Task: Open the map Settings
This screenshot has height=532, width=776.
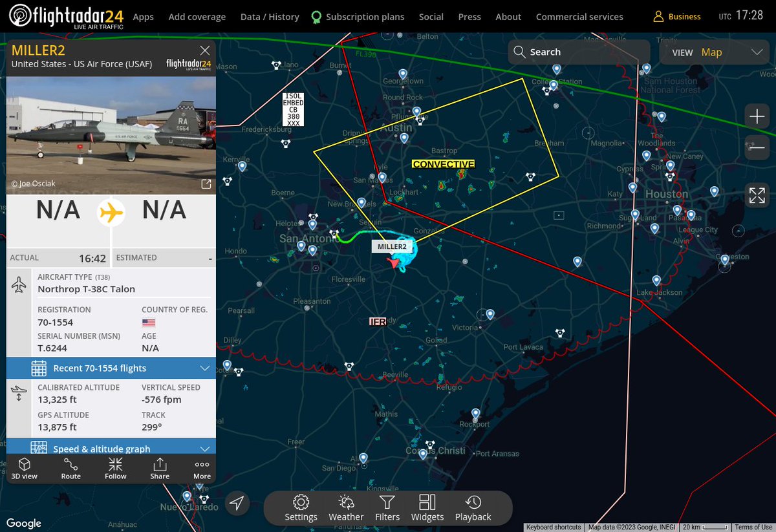Action: tap(301, 509)
